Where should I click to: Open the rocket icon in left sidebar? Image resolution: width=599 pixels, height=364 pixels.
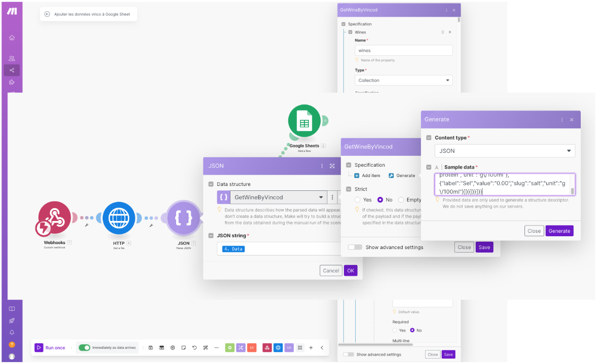[x=12, y=321]
